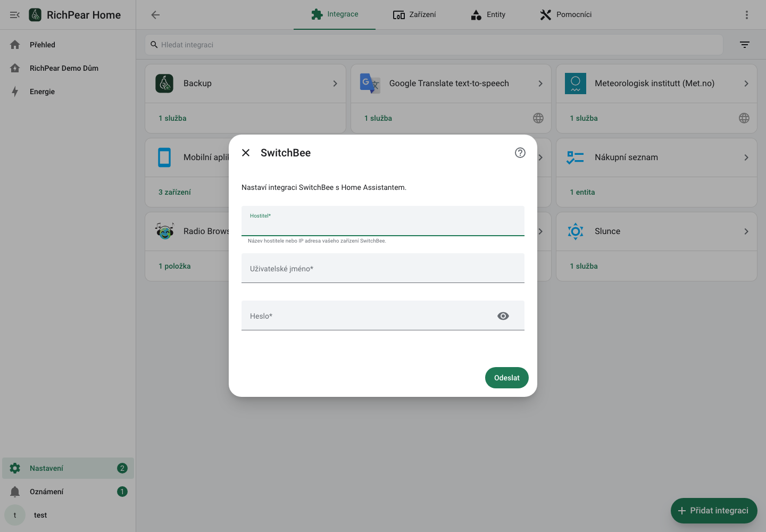The width and height of the screenshot is (766, 532).
Task: Switch to the Zařízení tab
Action: tap(414, 14)
